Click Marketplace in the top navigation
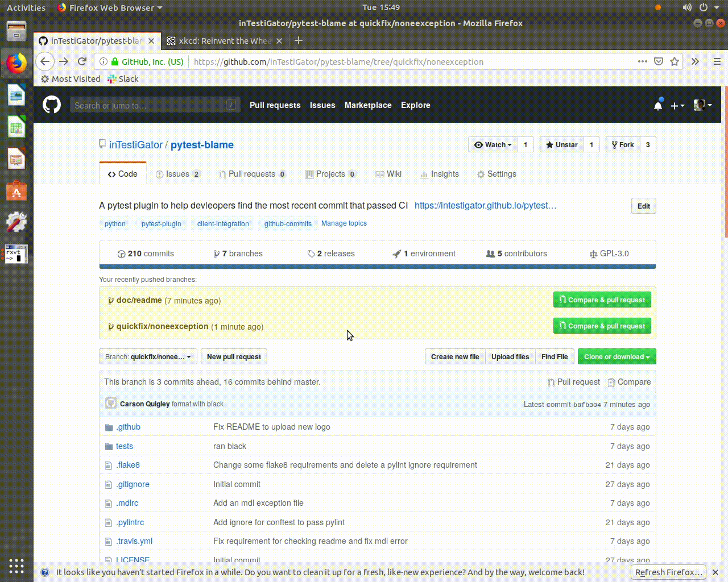The image size is (728, 582). (x=368, y=105)
